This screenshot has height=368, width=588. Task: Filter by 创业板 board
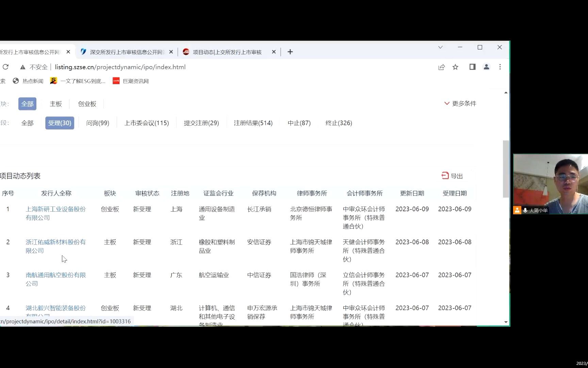(x=87, y=104)
